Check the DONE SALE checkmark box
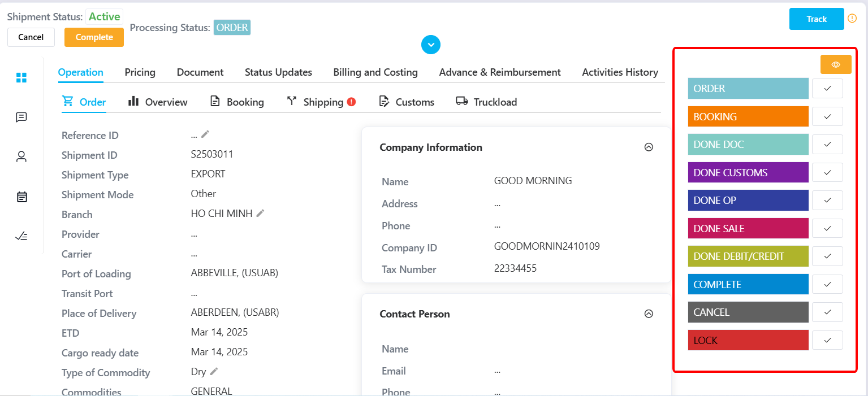868x396 pixels. (x=827, y=228)
